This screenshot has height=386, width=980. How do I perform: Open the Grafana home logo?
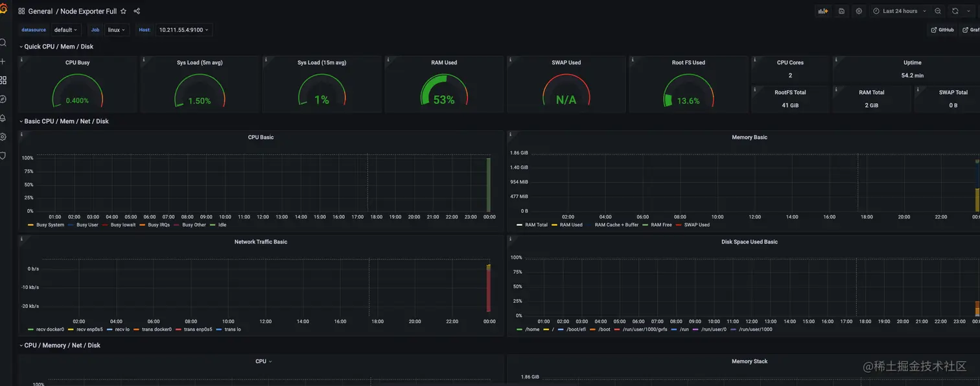click(x=3, y=10)
